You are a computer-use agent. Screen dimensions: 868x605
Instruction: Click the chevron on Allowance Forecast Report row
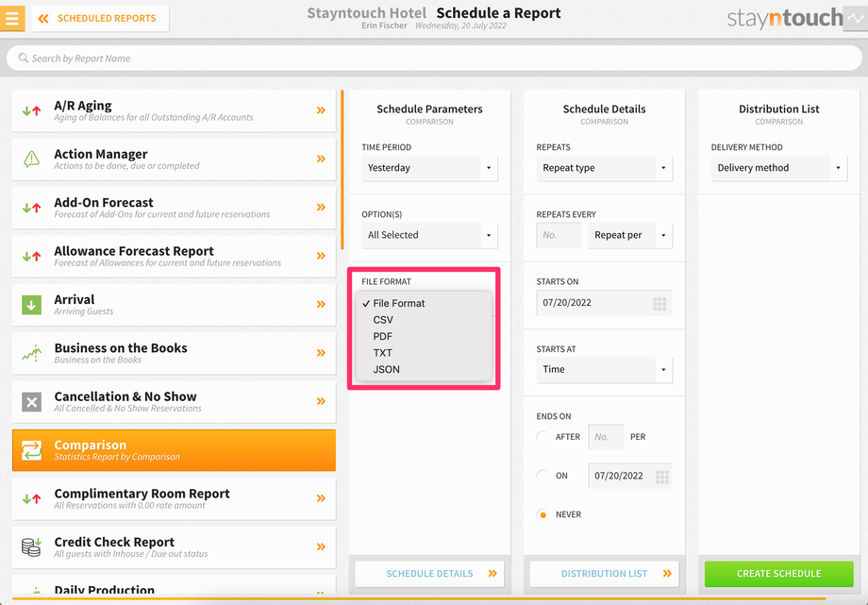pyautogui.click(x=321, y=256)
